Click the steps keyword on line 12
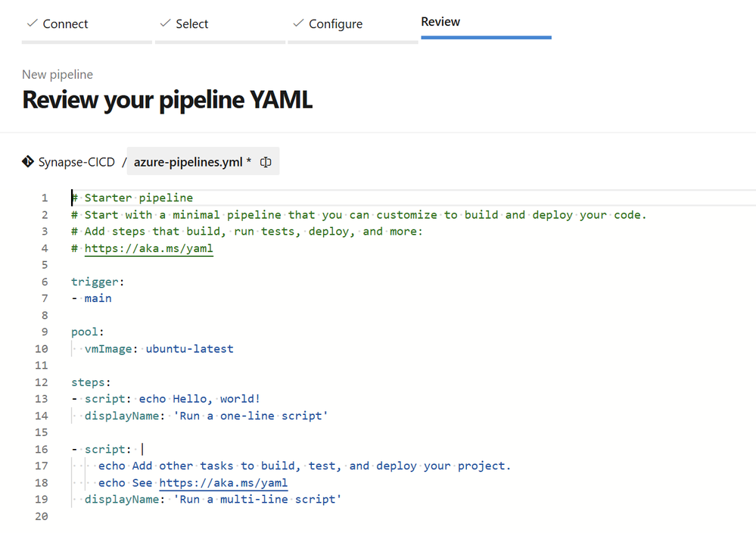Image resolution: width=756 pixels, height=533 pixels. [x=88, y=382]
